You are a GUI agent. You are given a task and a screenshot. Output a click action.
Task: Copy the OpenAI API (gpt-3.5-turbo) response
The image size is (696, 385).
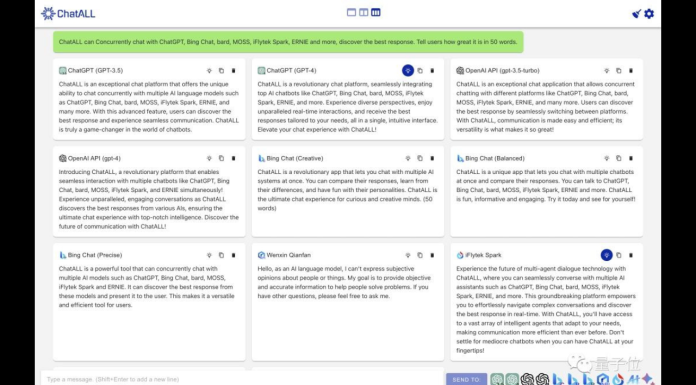pos(618,71)
